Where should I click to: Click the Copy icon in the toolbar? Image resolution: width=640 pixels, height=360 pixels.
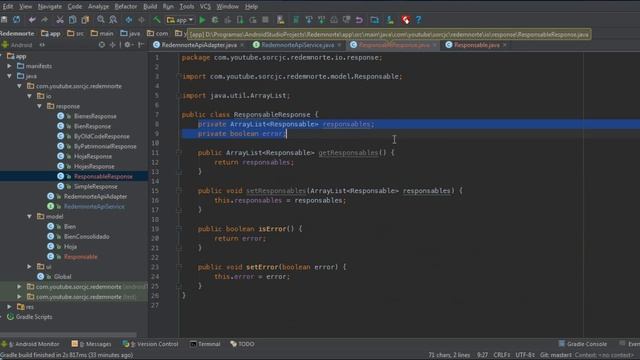(73, 20)
